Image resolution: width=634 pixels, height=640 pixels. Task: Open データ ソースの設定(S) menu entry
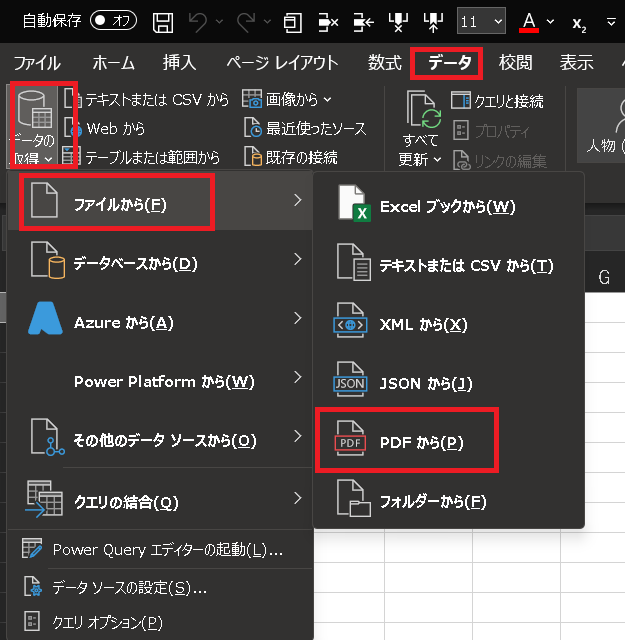[160, 587]
